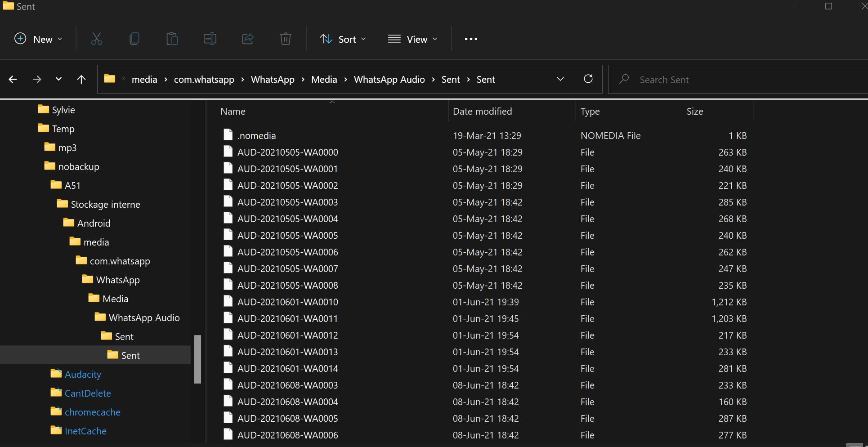
Task: Click media in the address breadcrumb
Action: tap(144, 80)
